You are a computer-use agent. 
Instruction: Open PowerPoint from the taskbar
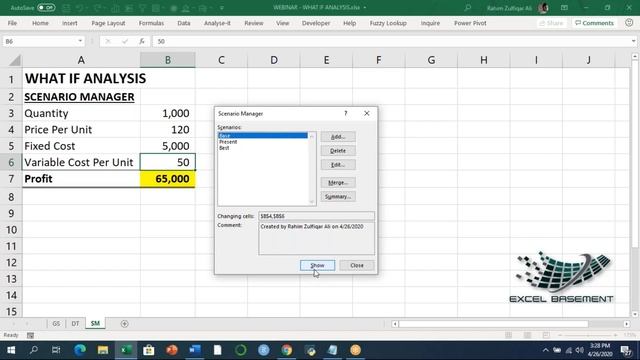172,350
